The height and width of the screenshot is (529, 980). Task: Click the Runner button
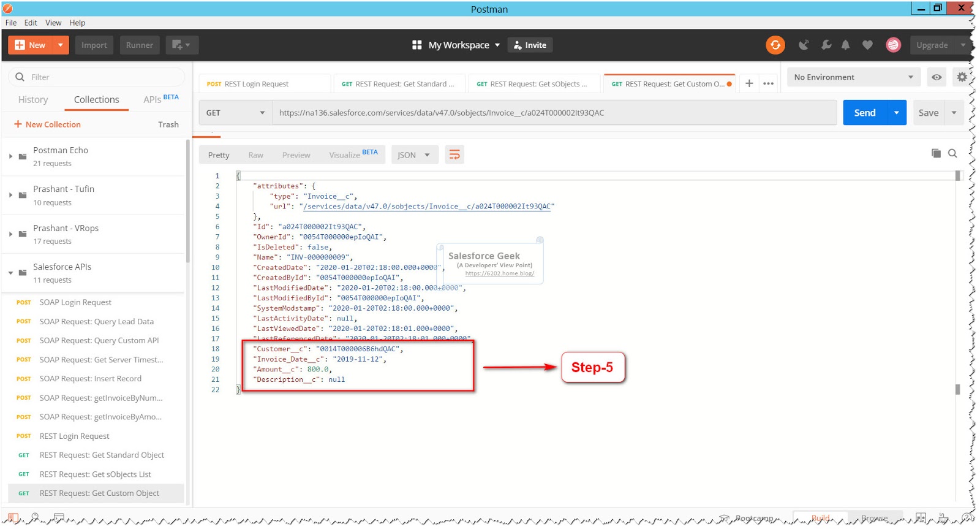(x=140, y=45)
